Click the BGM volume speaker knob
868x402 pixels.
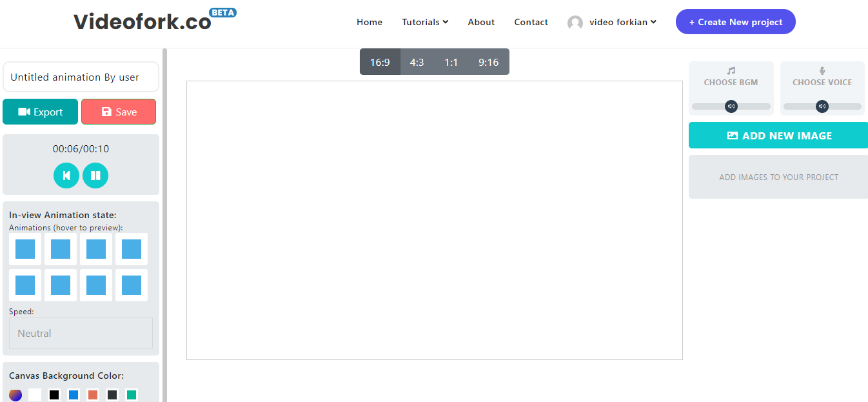click(731, 106)
